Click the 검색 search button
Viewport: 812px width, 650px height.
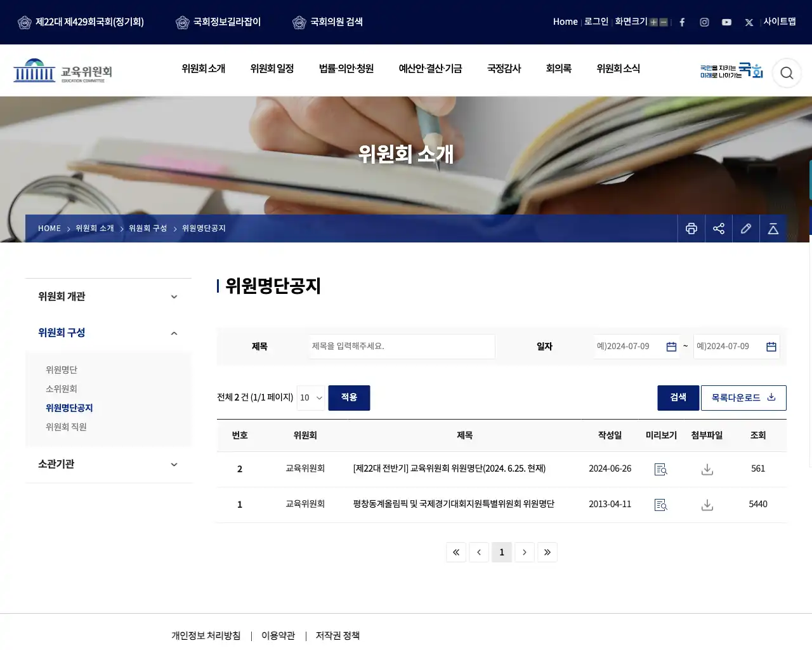tap(678, 398)
